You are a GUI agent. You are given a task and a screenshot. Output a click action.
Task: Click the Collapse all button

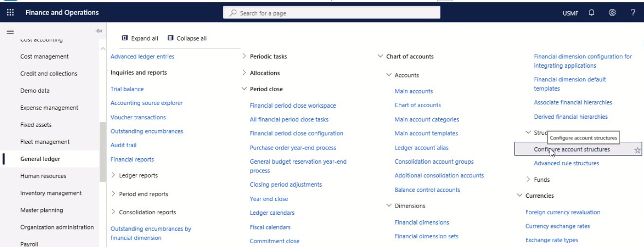coord(187,38)
